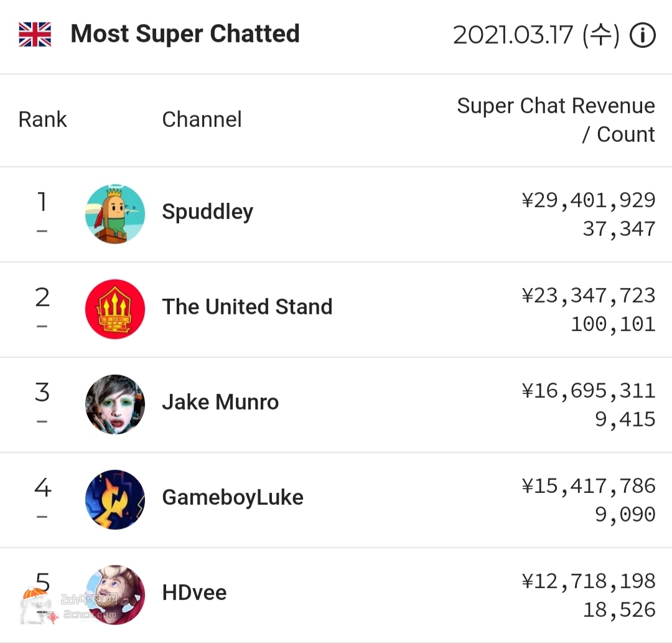Click The United Stand channel logo

pyautogui.click(x=115, y=309)
